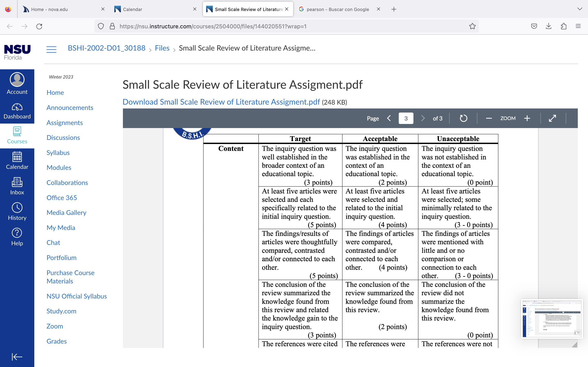Zoom in on the PDF with plus
The image size is (588, 367).
[x=527, y=118]
